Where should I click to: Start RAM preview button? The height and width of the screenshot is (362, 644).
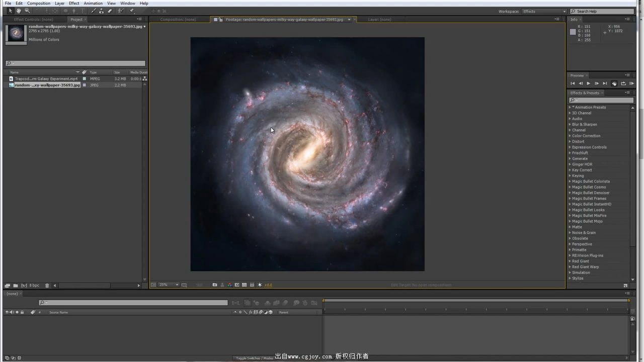[x=631, y=83]
